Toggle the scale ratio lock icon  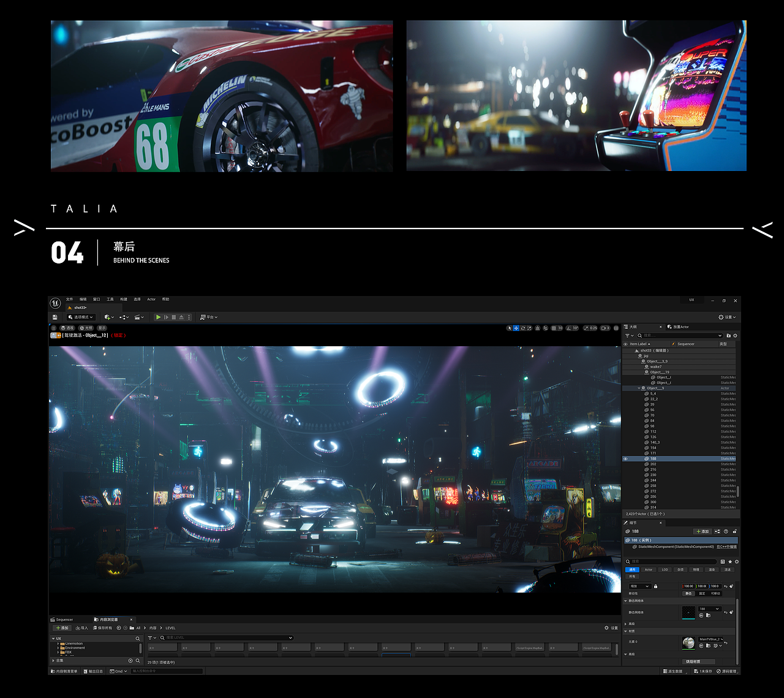point(655,586)
